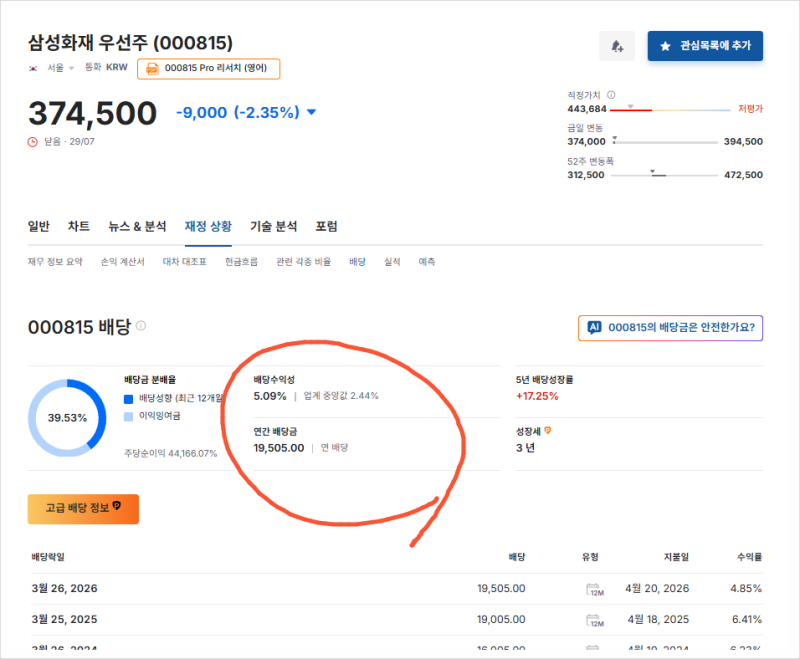The image size is (800, 659).
Task: Click the dividend yield 5.09% value
Action: point(270,396)
